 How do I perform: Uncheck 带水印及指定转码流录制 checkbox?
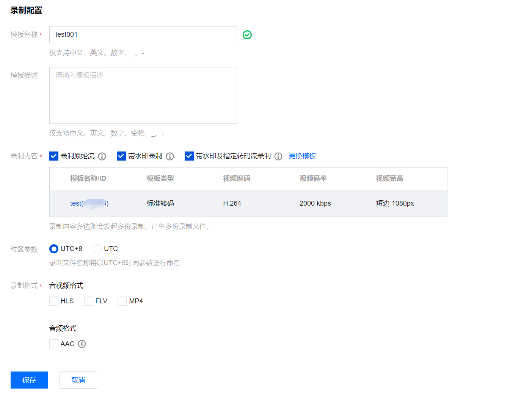coord(189,156)
